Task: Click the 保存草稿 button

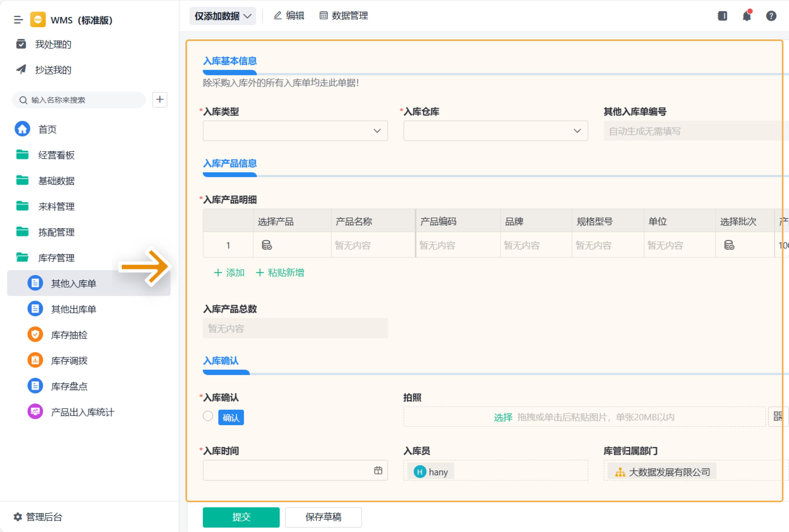Action: (323, 517)
